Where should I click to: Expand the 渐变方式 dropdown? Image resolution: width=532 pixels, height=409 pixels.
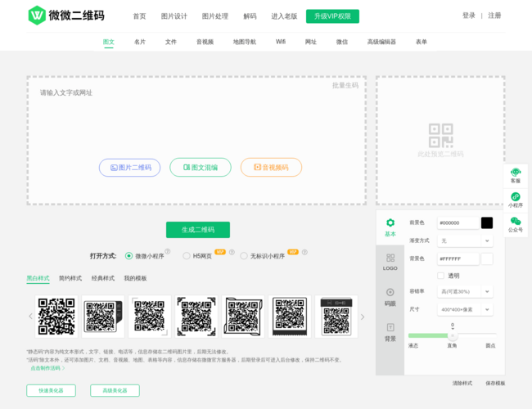(466, 240)
